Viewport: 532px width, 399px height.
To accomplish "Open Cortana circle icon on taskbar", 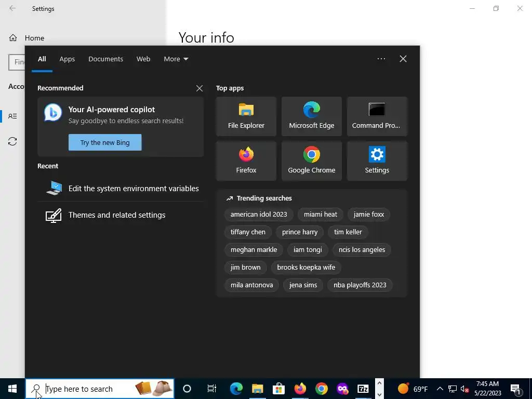I will click(187, 389).
